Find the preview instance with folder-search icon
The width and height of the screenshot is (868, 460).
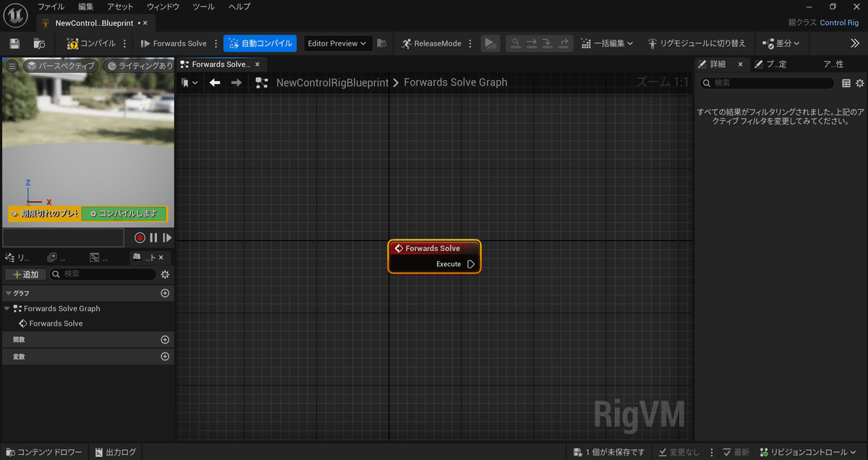pyautogui.click(x=381, y=43)
